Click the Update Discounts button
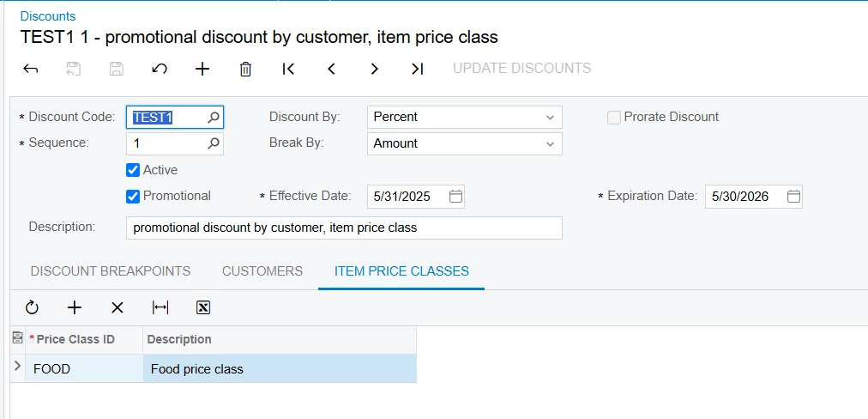 tap(522, 69)
